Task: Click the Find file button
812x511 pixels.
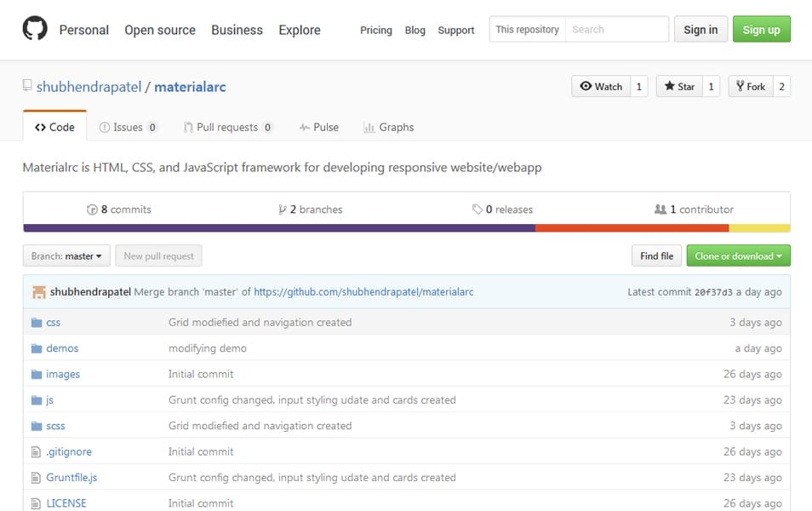Action: tap(656, 256)
